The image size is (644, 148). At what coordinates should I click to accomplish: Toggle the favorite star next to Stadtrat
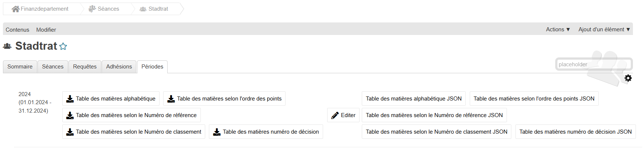pos(63,46)
